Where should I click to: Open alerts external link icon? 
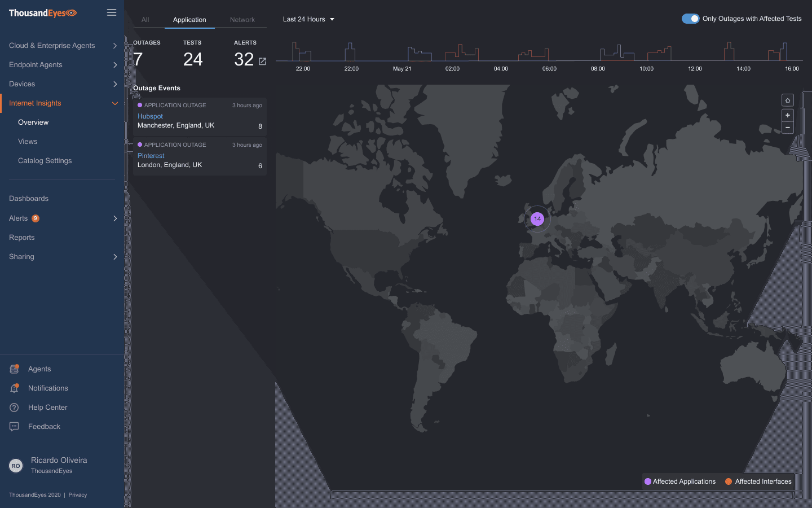pos(262,61)
